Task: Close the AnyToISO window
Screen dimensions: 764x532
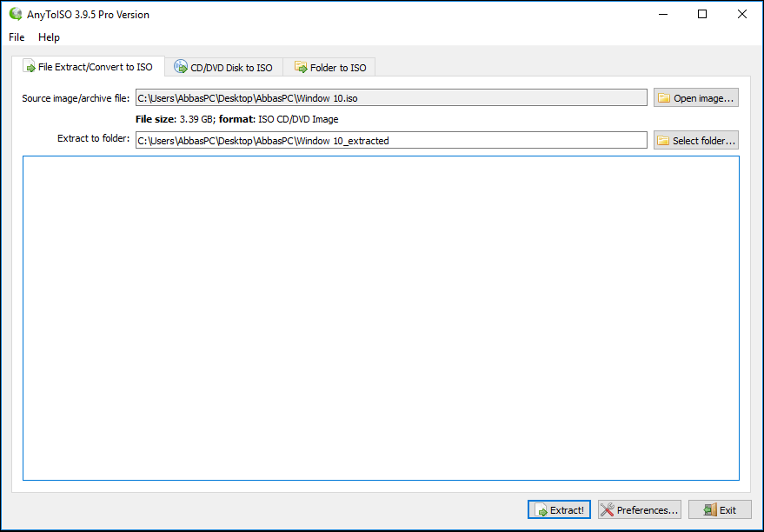Action: (x=742, y=14)
